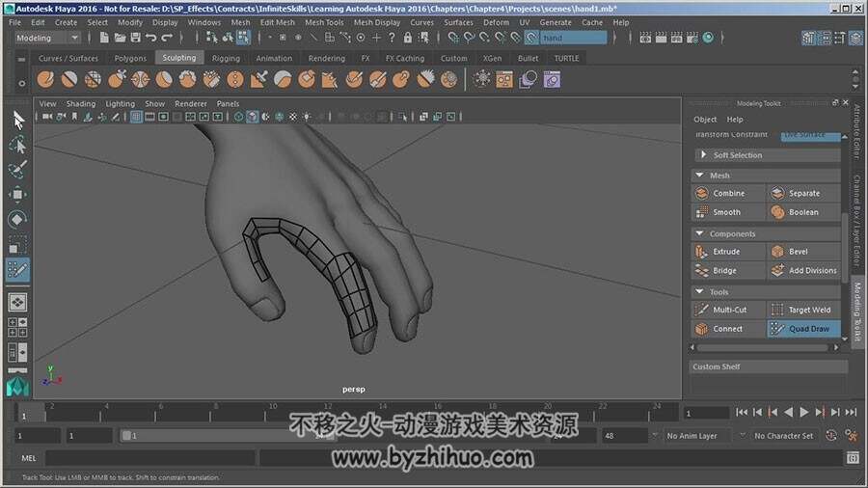Image resolution: width=868 pixels, height=488 pixels.
Task: Open the Modeling menu set dropdown
Action: point(47,38)
